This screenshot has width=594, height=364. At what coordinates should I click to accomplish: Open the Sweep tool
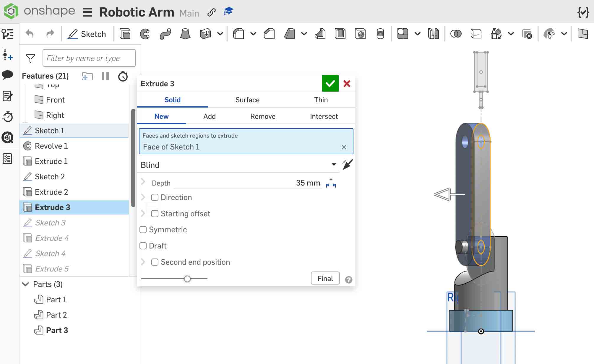[165, 34]
